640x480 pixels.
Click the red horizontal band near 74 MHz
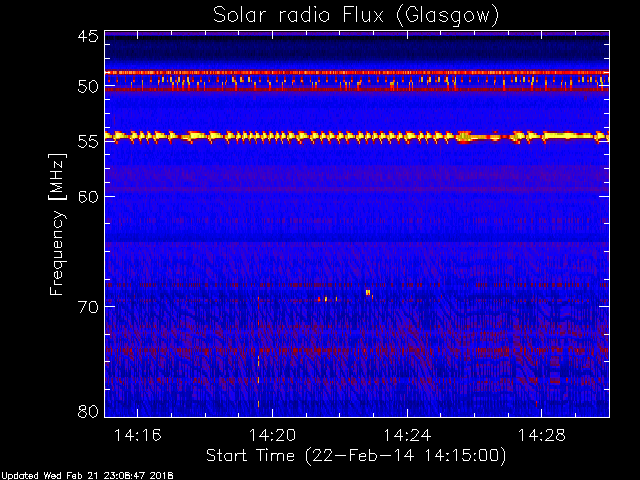tap(357, 350)
